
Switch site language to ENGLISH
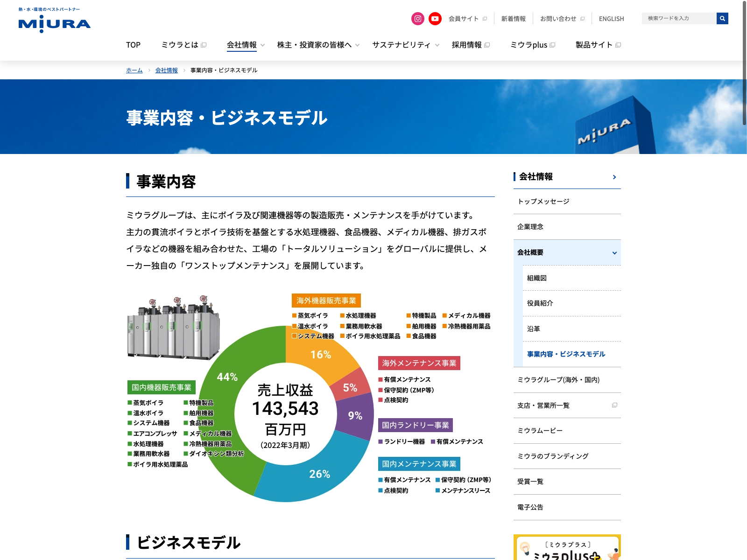click(x=611, y=19)
